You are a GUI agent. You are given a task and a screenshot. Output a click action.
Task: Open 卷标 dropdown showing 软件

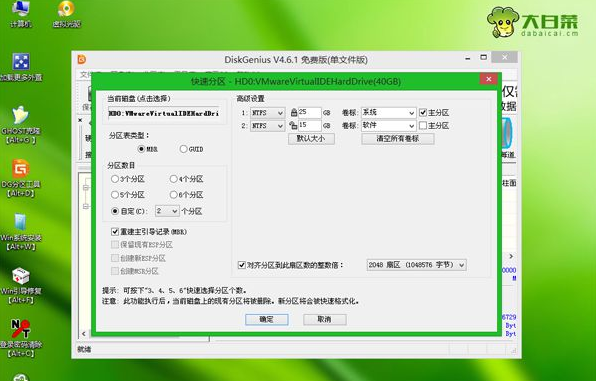coord(388,125)
